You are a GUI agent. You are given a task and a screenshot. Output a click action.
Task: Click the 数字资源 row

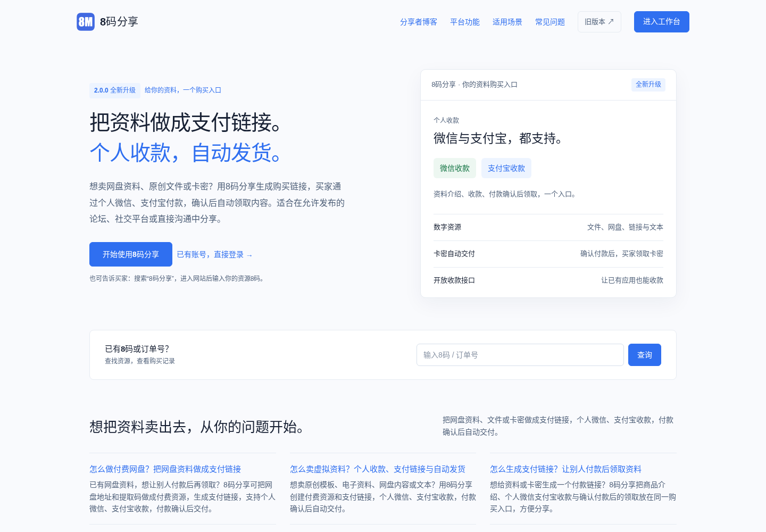coord(548,227)
